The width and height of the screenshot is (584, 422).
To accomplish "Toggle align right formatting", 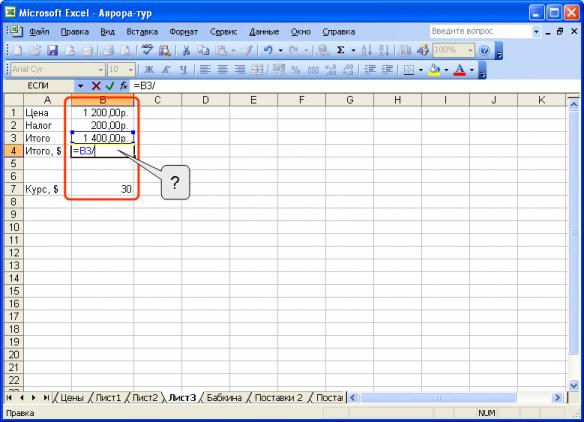I will 240,69.
